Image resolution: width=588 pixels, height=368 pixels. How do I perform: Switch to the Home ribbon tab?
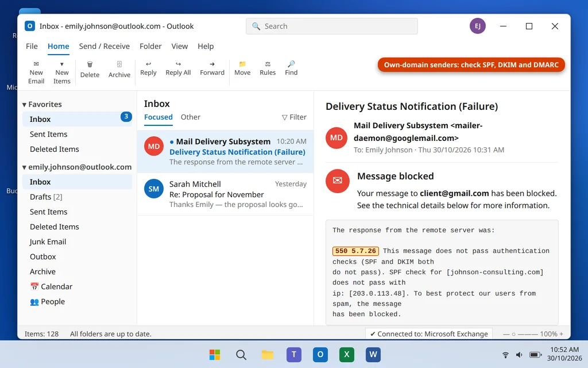point(58,46)
